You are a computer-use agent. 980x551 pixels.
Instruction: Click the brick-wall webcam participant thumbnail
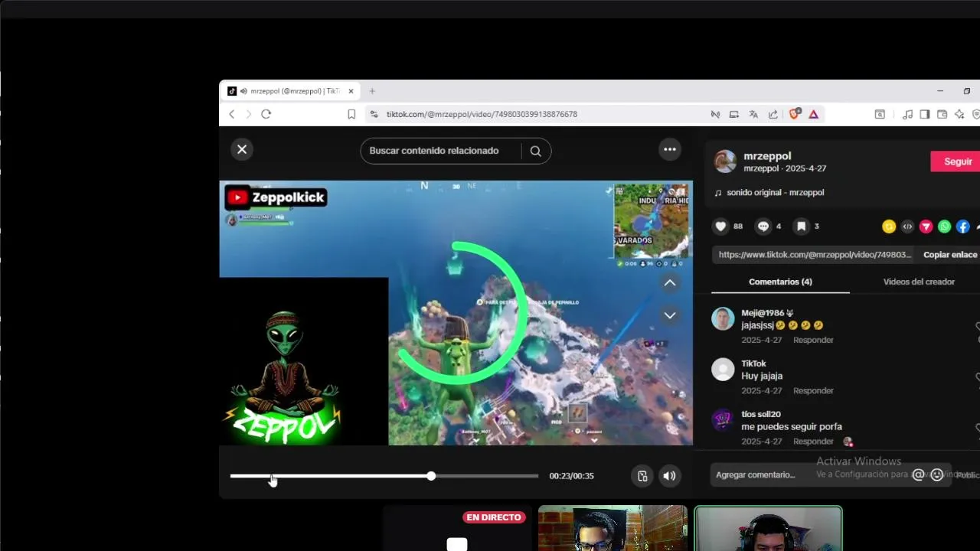pos(612,528)
